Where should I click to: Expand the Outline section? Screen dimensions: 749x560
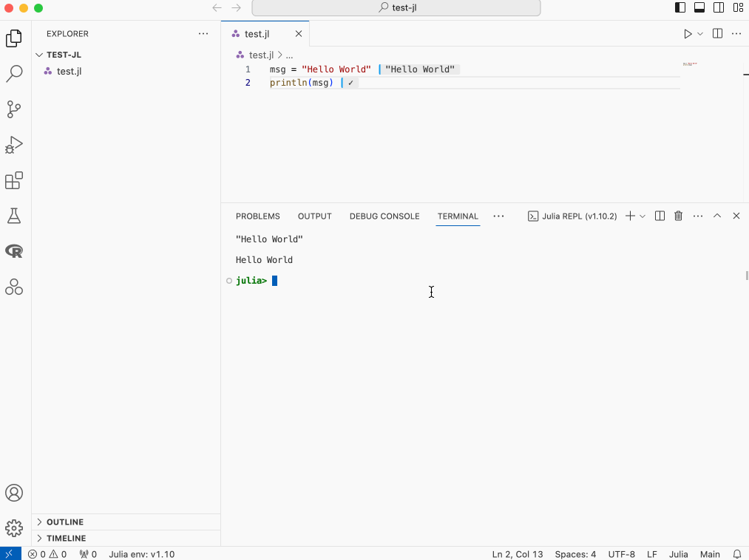pyautogui.click(x=65, y=522)
